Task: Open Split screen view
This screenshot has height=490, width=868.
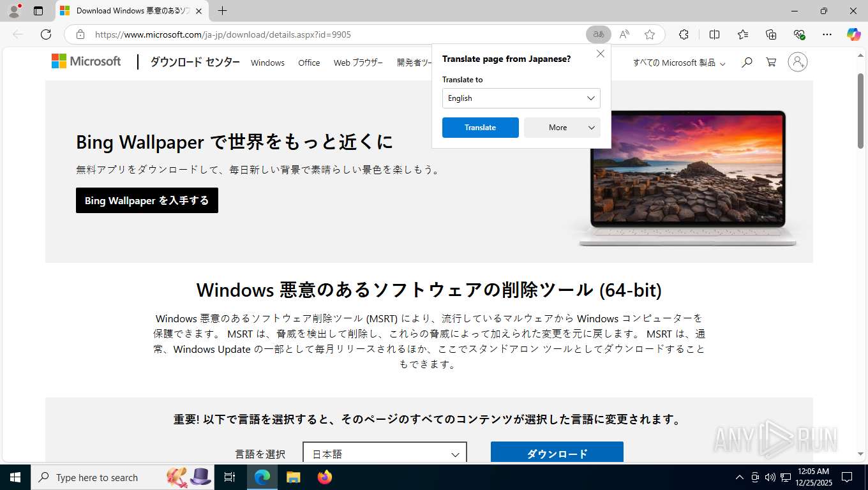Action: coord(715,34)
